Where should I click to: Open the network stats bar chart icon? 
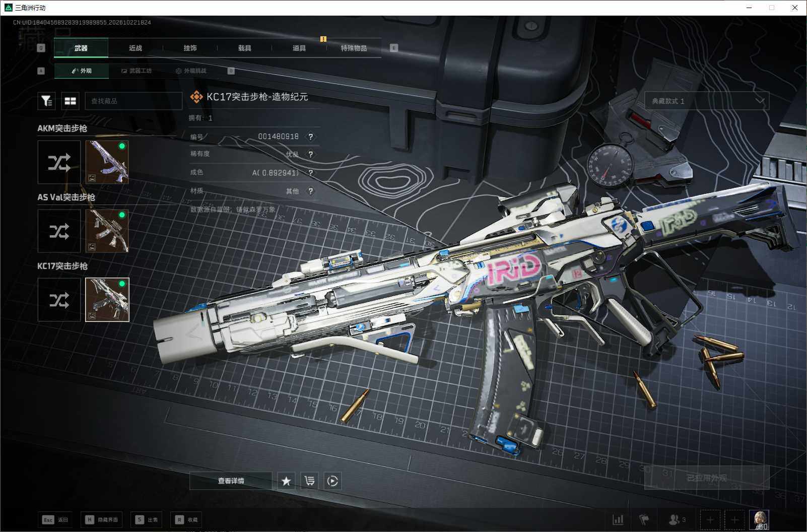pos(618,519)
